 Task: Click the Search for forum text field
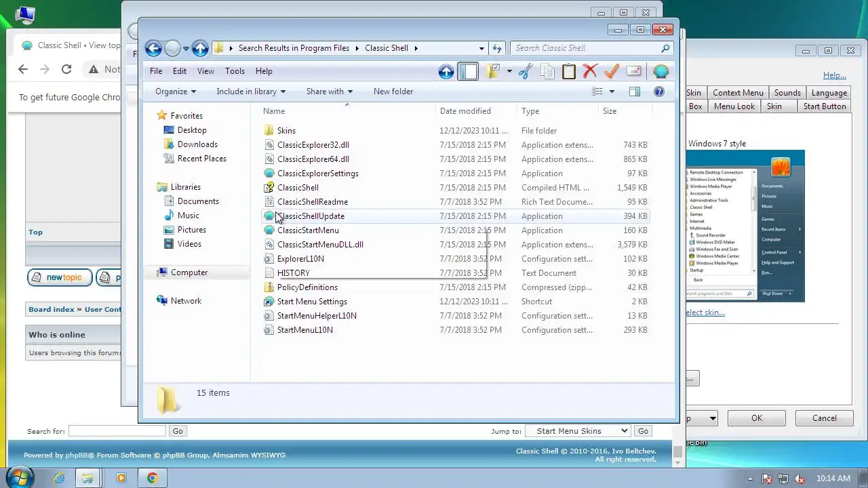coord(117,431)
